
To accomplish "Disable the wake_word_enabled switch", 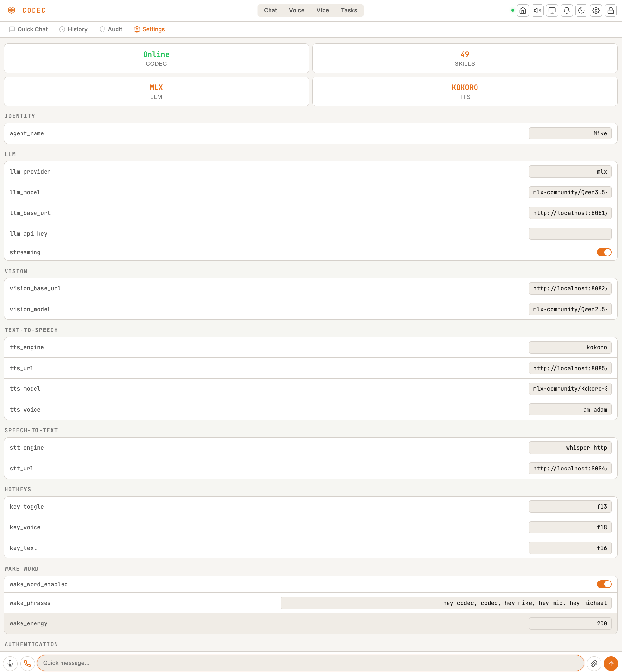I will coord(604,584).
